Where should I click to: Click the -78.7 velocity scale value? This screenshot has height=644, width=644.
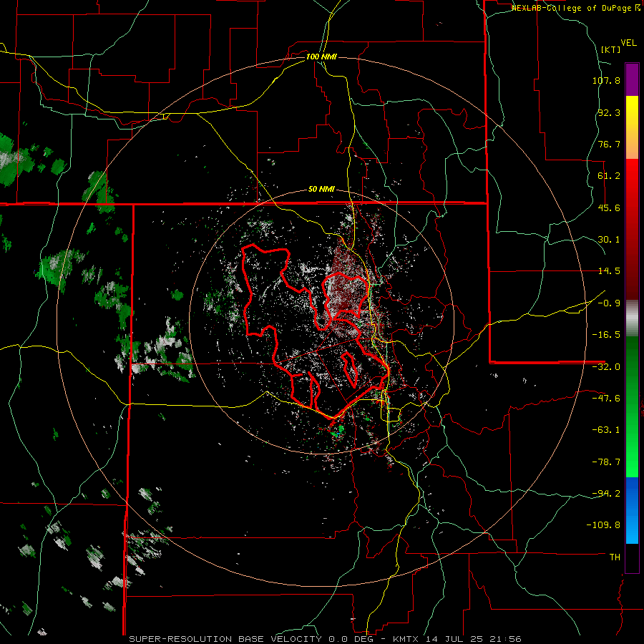[606, 462]
